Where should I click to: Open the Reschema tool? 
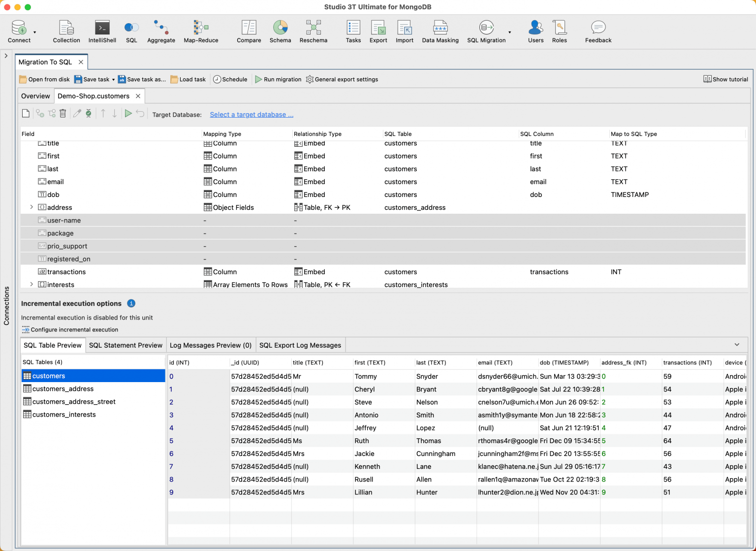click(313, 30)
